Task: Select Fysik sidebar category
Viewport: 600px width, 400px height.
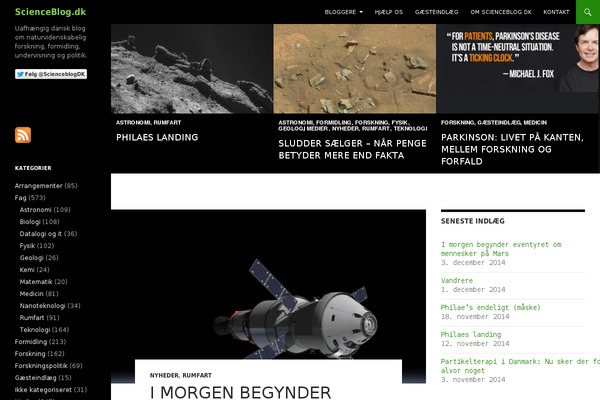Action: (27, 246)
